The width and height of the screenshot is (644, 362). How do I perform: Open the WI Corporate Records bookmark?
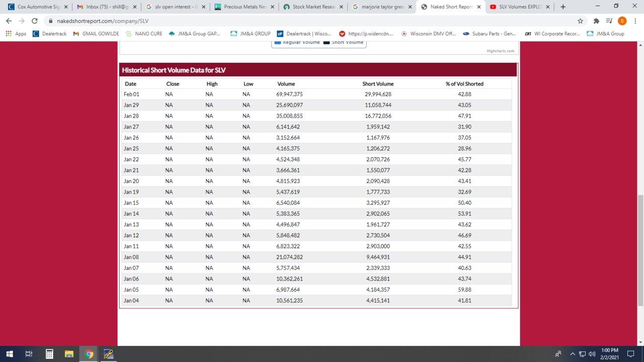(x=552, y=34)
